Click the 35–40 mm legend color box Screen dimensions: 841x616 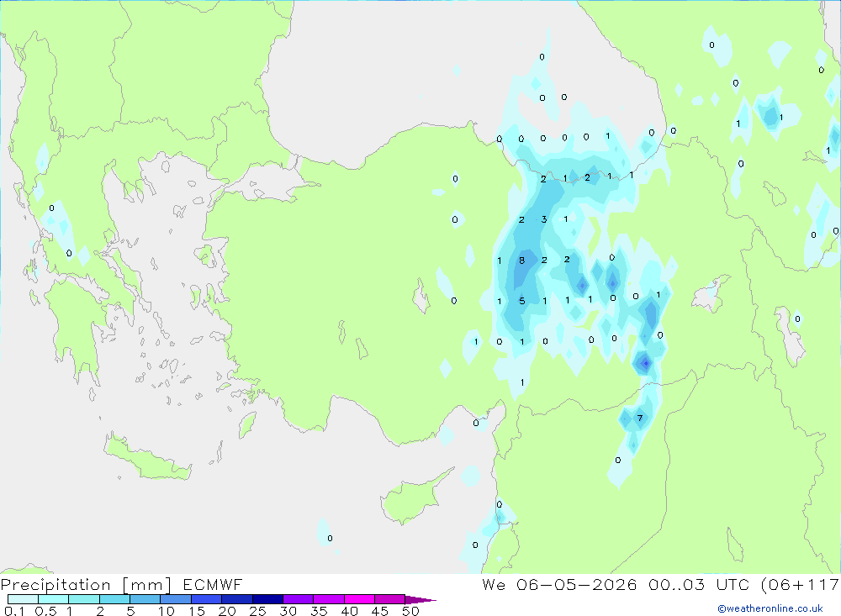[x=329, y=599]
